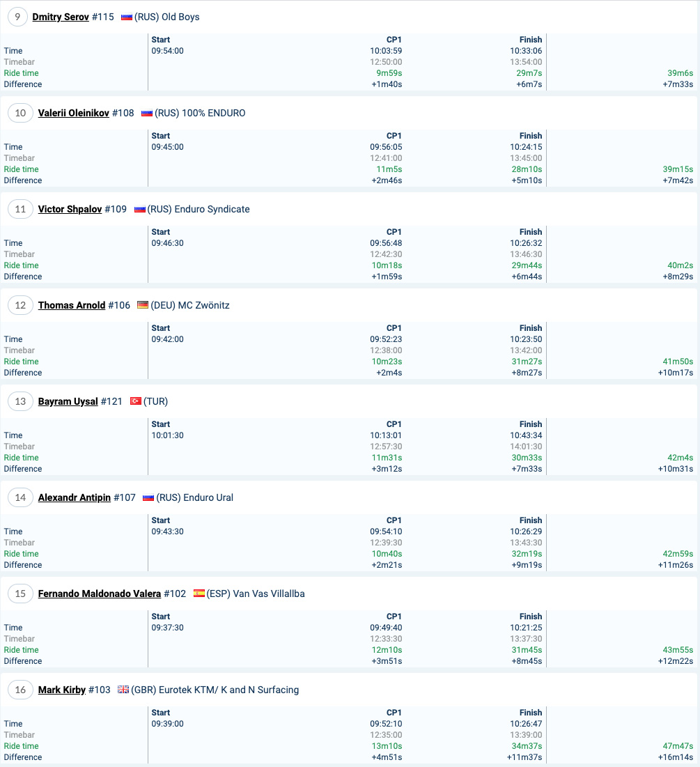Click position badge number 14
This screenshot has height=767, width=700.
click(x=20, y=497)
